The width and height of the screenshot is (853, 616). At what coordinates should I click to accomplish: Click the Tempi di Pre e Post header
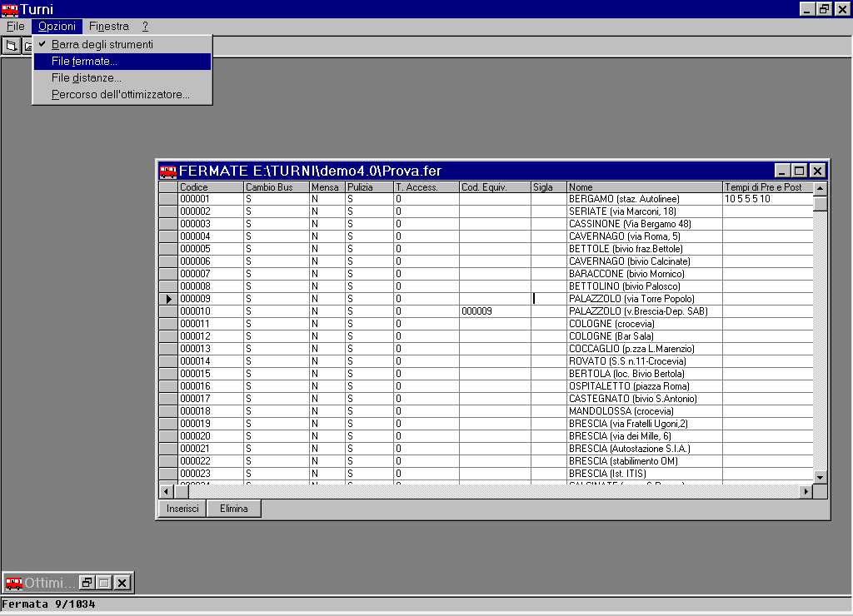click(x=767, y=187)
